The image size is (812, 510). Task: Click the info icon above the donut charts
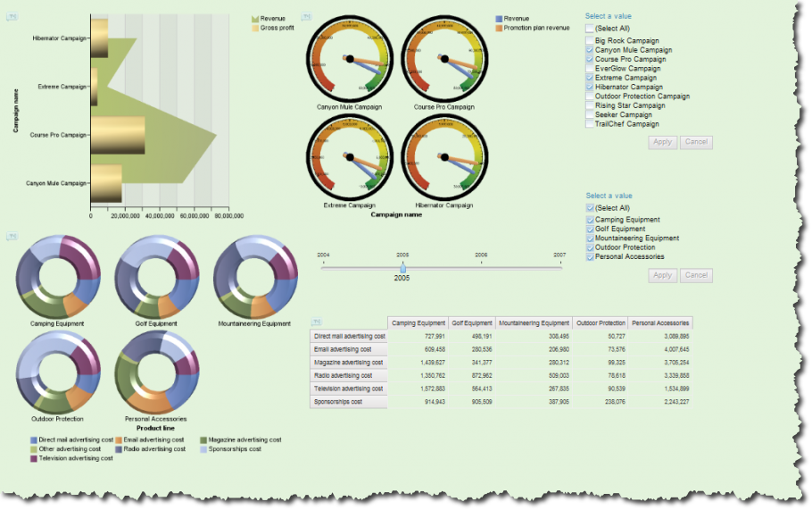pos(12,237)
